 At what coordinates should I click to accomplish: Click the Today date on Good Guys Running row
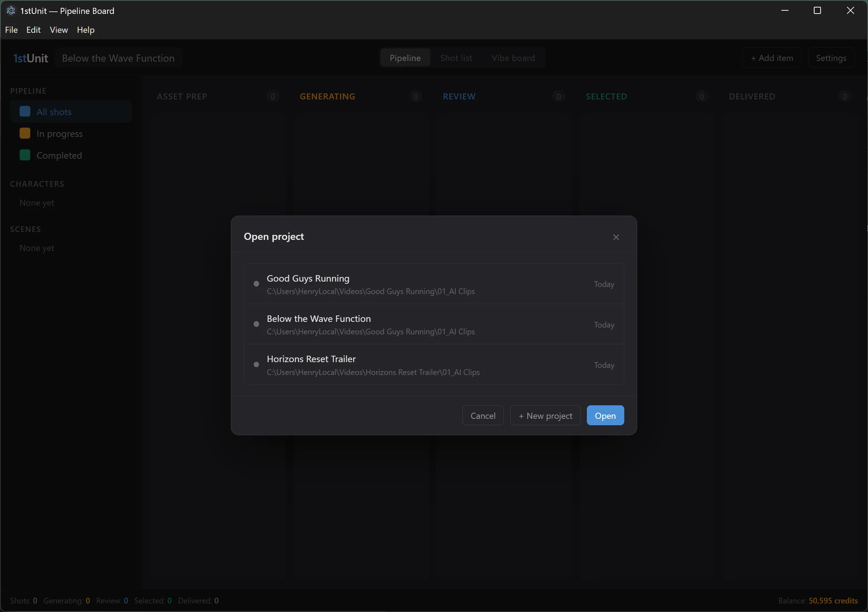point(604,284)
